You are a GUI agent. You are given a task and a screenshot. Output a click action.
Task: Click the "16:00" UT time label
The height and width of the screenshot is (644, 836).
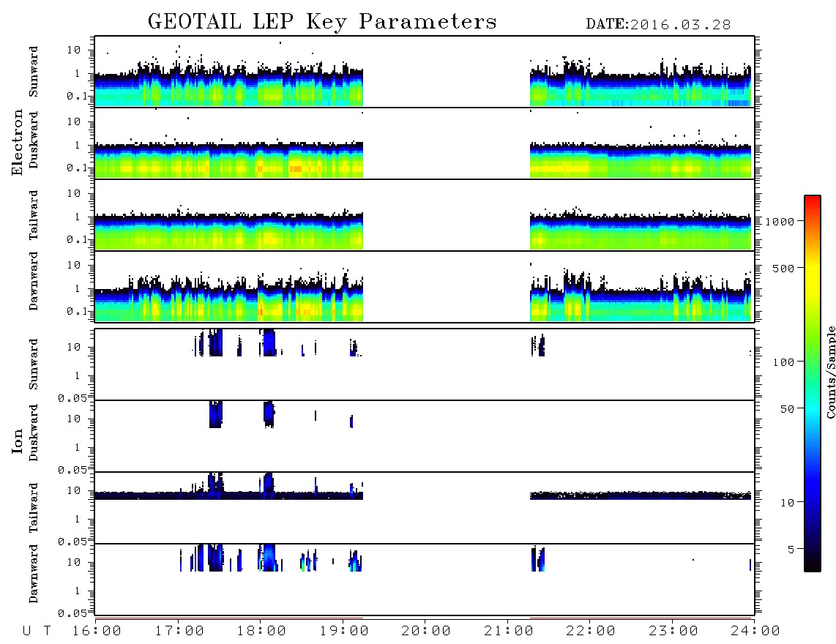click(97, 632)
